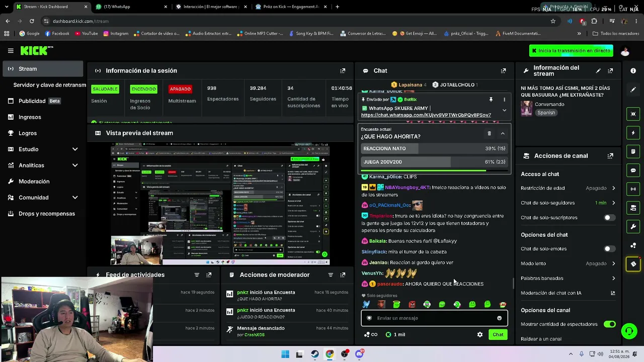Viewport: 644px width, 362px height.
Task: Expand the Estudio sidebar section
Action: click(x=43, y=149)
